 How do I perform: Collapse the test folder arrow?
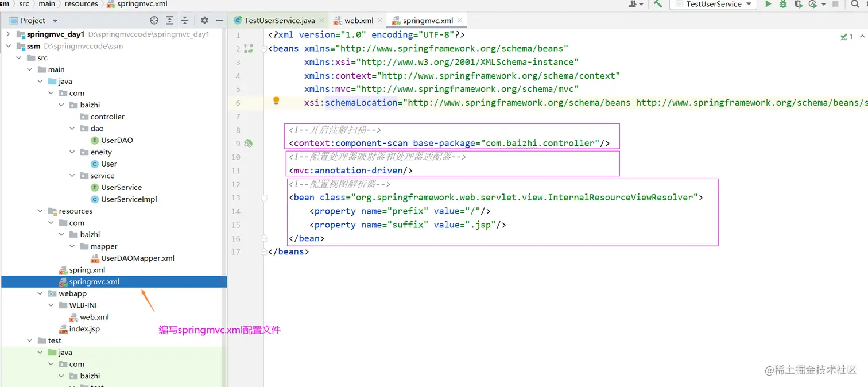30,340
